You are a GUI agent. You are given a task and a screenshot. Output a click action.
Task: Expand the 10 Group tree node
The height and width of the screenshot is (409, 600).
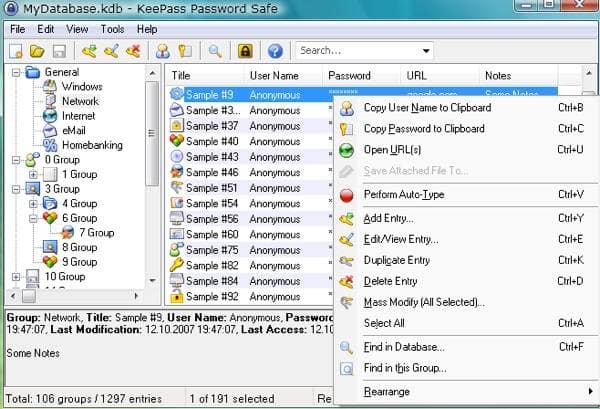click(x=17, y=277)
